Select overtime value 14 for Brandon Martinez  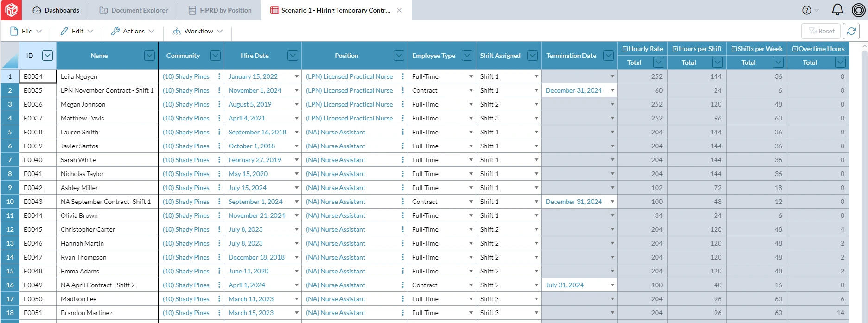click(x=818, y=313)
